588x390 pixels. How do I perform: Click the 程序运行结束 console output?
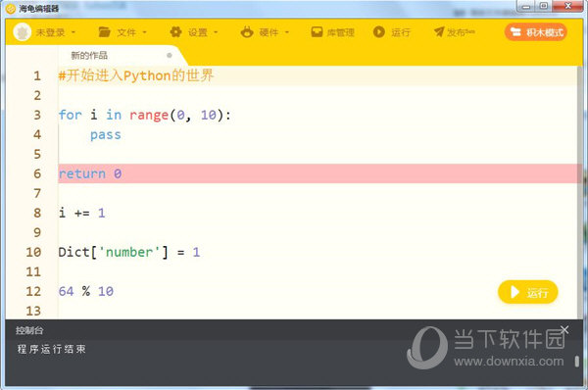[x=52, y=350]
